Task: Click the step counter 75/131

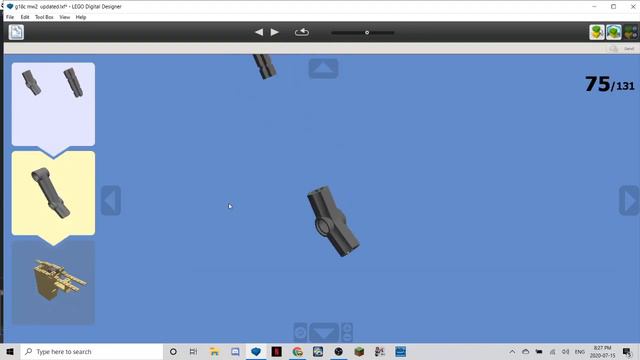Action: point(609,84)
